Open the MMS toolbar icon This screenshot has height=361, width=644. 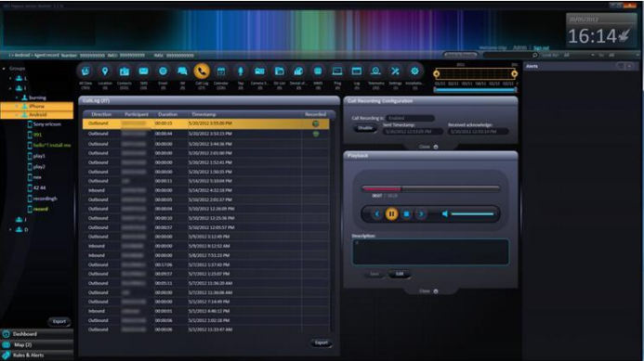[x=318, y=71]
